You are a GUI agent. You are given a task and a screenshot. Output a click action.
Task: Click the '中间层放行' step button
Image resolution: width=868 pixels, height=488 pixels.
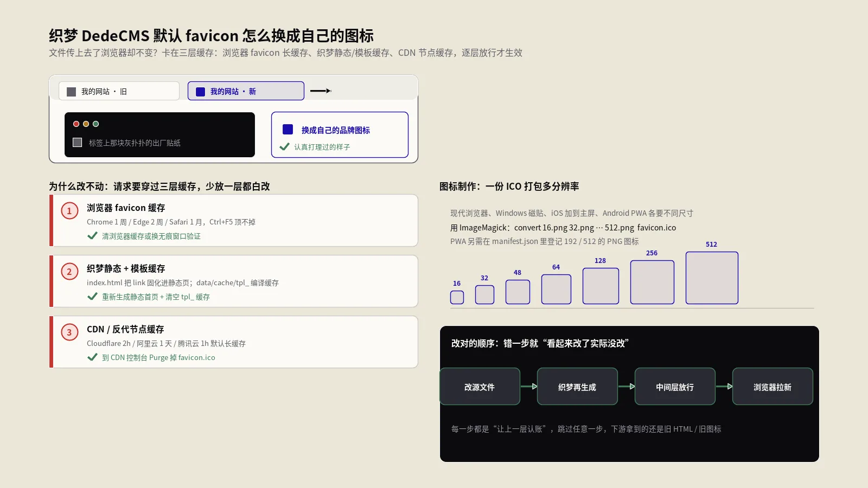(x=675, y=386)
